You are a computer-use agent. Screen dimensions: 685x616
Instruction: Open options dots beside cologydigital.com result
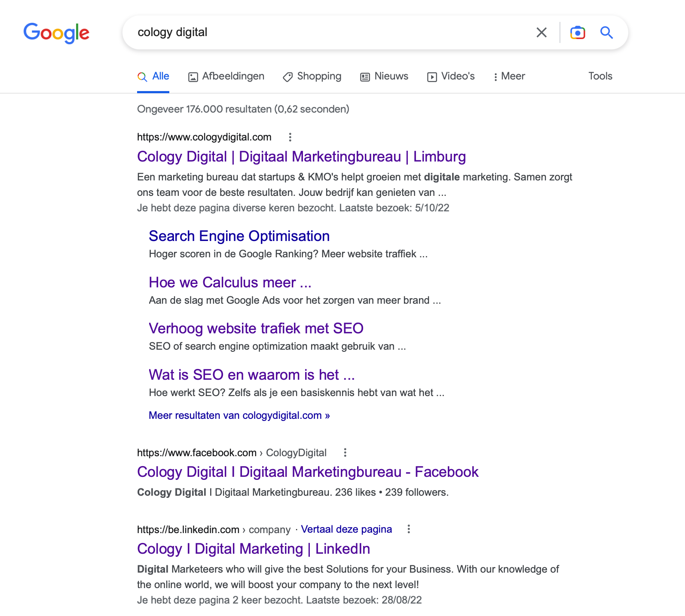(290, 137)
